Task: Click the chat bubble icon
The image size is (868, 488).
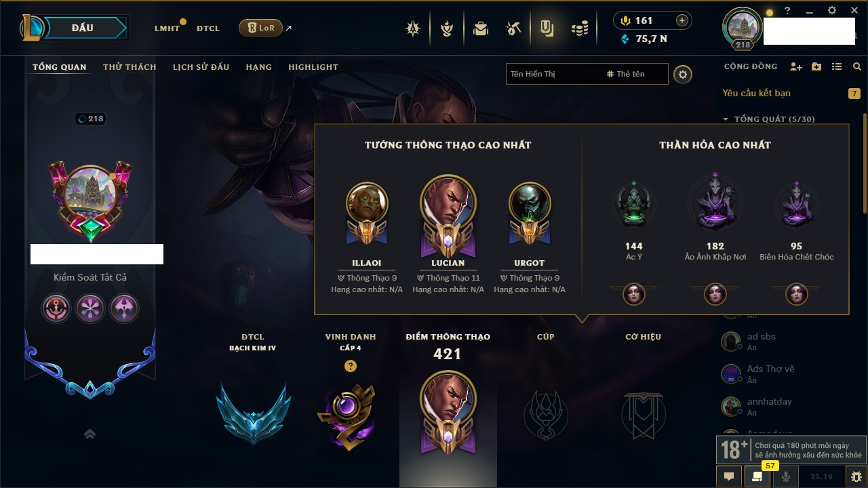Action: click(729, 476)
